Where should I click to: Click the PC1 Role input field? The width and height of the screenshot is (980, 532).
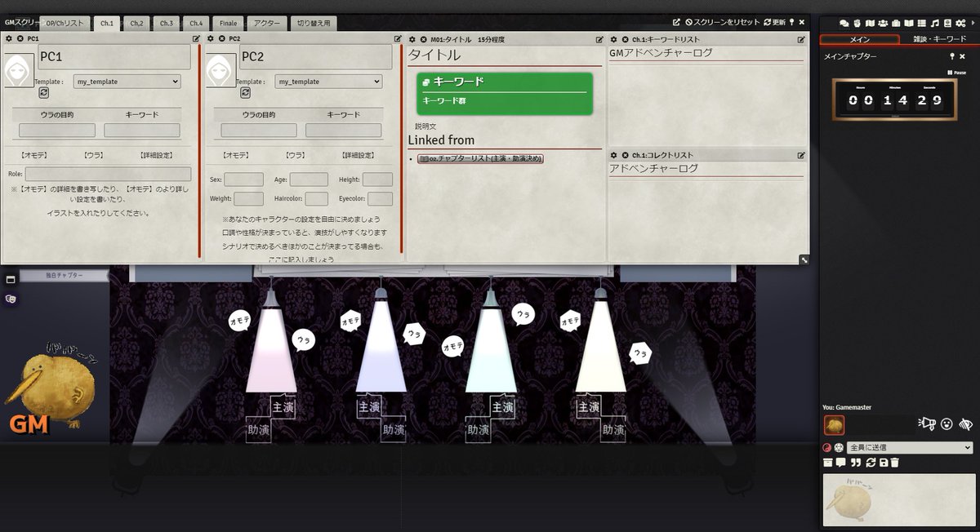108,174
